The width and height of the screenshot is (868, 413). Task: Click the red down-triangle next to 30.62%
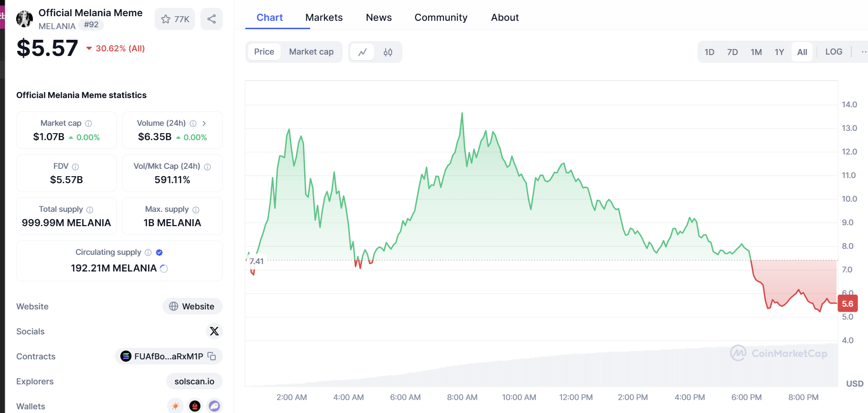click(89, 49)
